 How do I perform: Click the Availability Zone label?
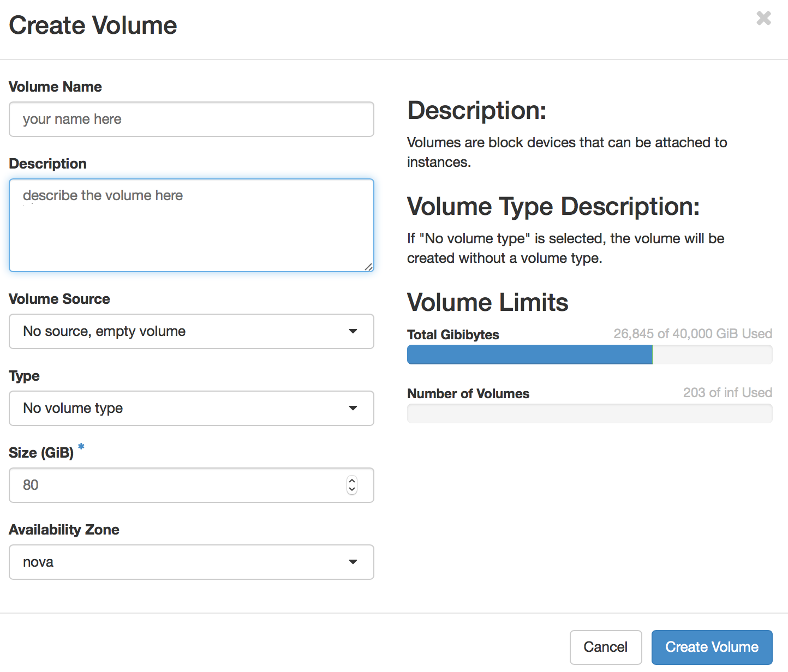tap(64, 530)
